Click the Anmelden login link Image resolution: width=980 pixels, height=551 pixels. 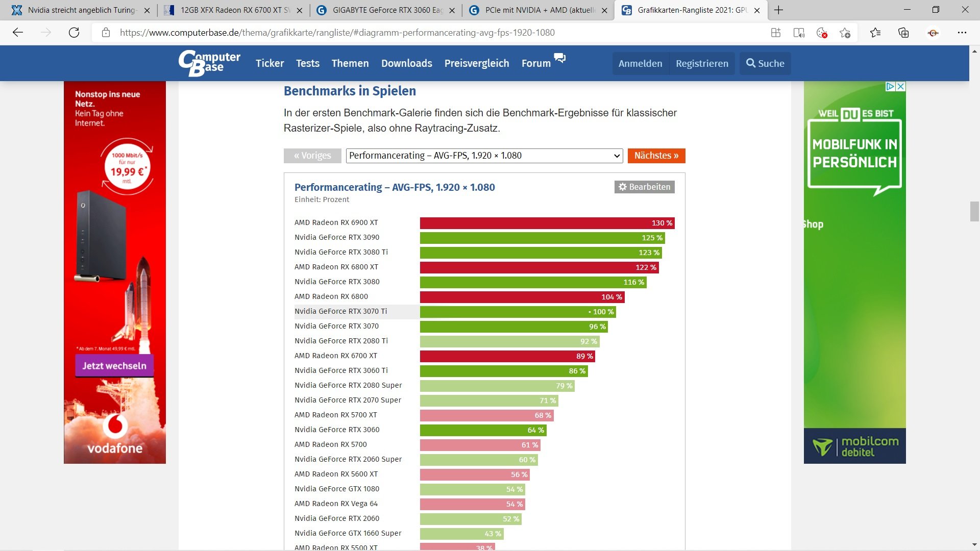(x=640, y=64)
